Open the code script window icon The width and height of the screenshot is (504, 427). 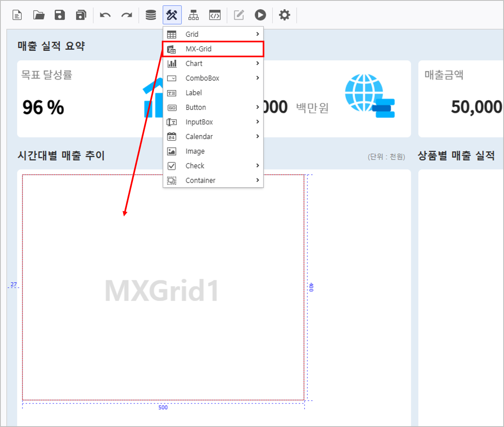[215, 15]
